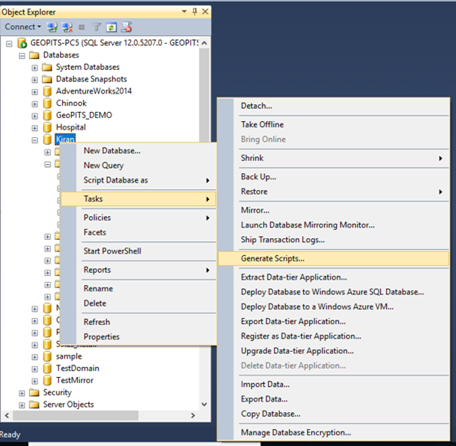Click Detach... in Tasks submenu

point(334,106)
